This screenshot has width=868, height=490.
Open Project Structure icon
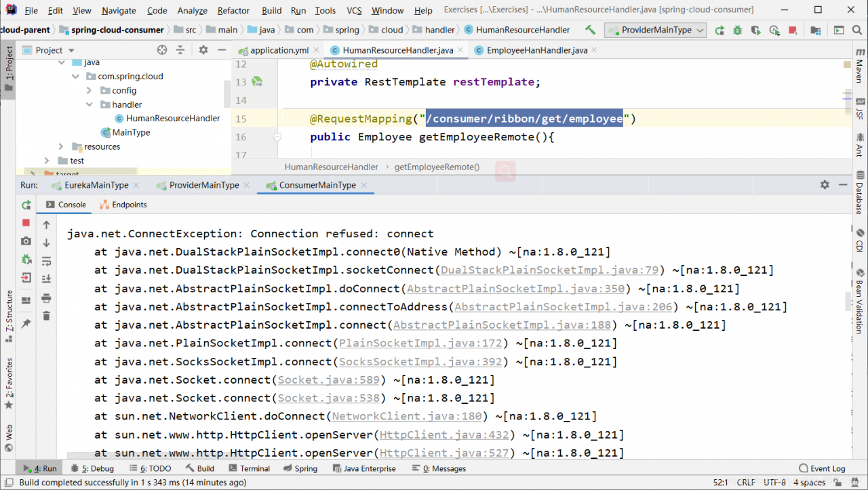coord(816,30)
